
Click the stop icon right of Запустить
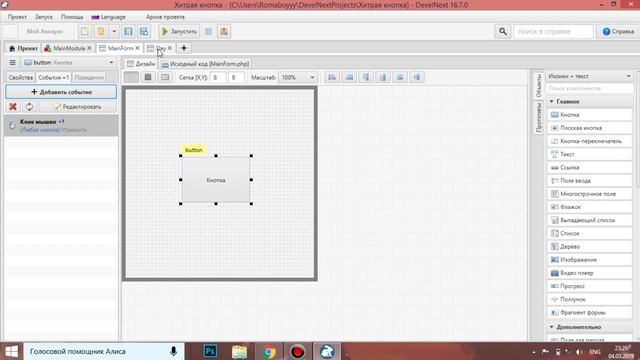coord(208,31)
